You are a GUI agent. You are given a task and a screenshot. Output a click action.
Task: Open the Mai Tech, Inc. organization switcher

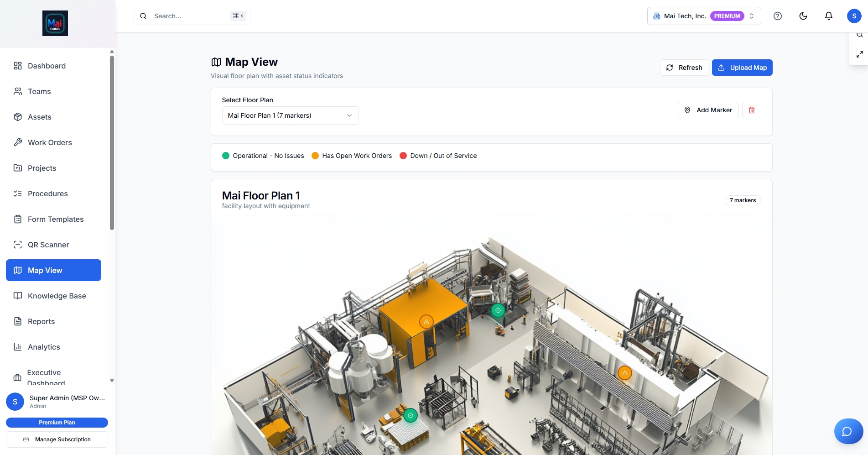click(x=704, y=16)
